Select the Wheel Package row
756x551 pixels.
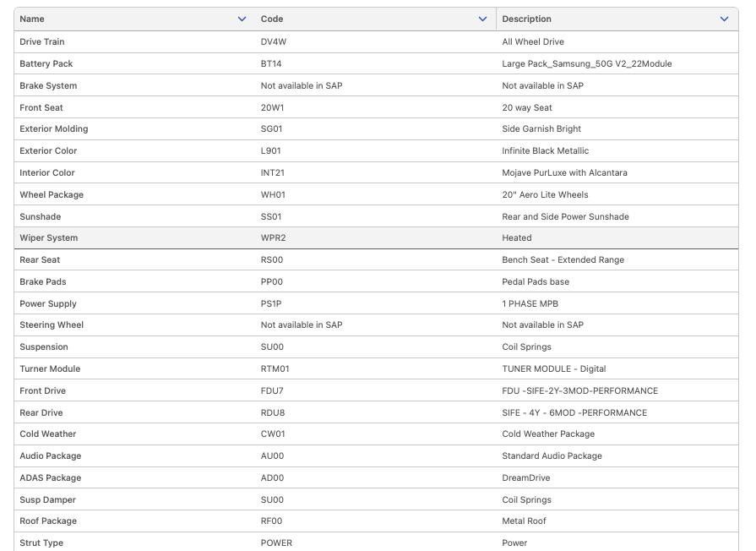click(52, 194)
